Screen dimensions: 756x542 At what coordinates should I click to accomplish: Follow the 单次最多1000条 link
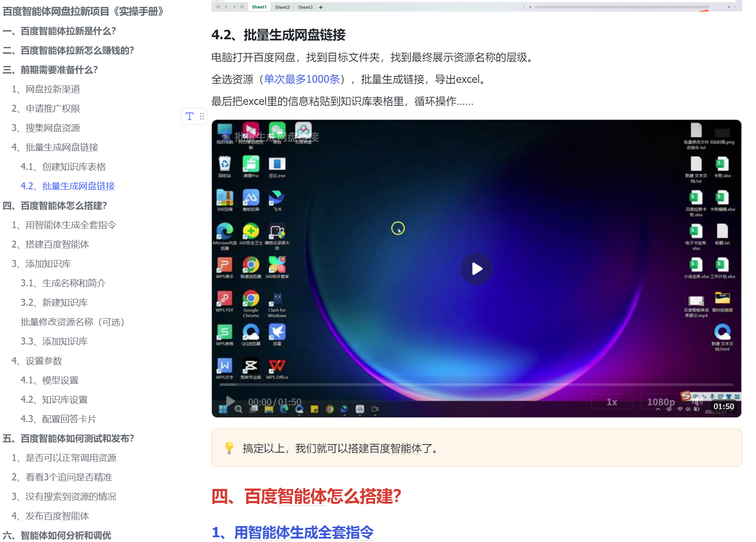pyautogui.click(x=301, y=79)
